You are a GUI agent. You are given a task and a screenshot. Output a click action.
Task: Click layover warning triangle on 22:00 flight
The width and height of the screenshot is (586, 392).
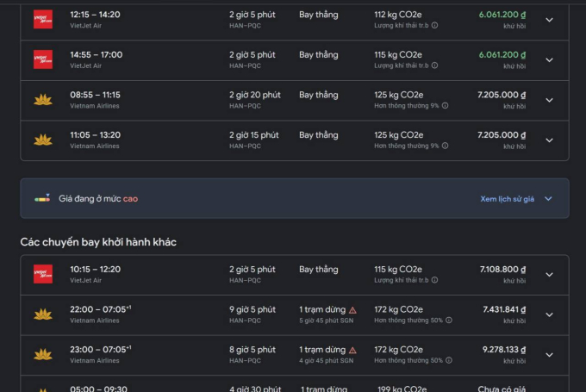pyautogui.click(x=352, y=309)
